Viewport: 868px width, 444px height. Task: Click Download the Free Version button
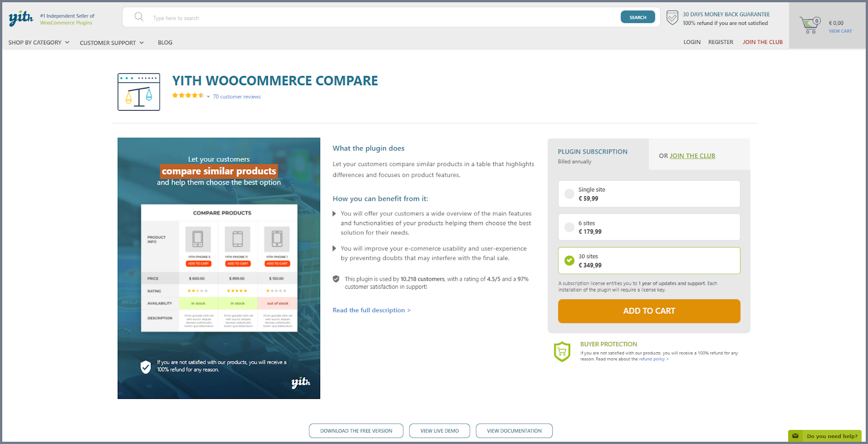point(356,430)
